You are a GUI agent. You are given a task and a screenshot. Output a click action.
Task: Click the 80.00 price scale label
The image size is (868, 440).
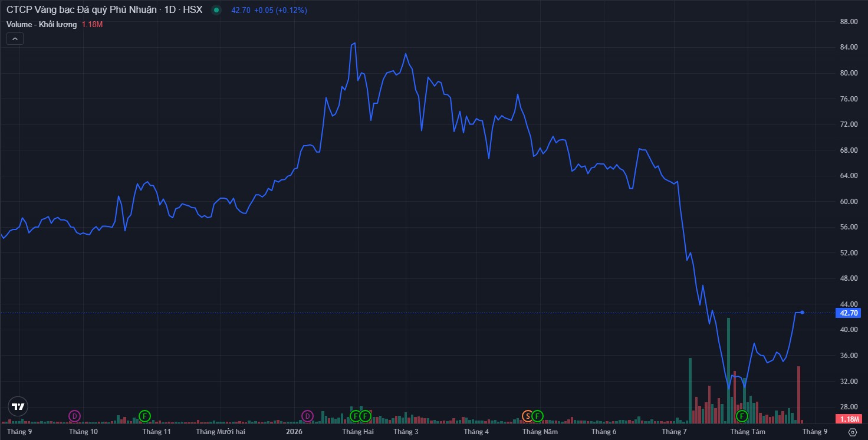pyautogui.click(x=849, y=73)
